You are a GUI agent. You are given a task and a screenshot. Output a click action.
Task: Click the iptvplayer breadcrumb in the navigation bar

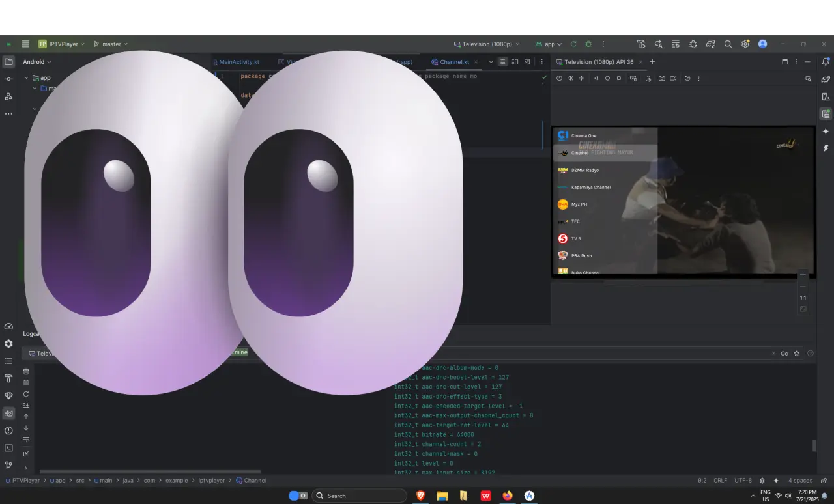212,481
